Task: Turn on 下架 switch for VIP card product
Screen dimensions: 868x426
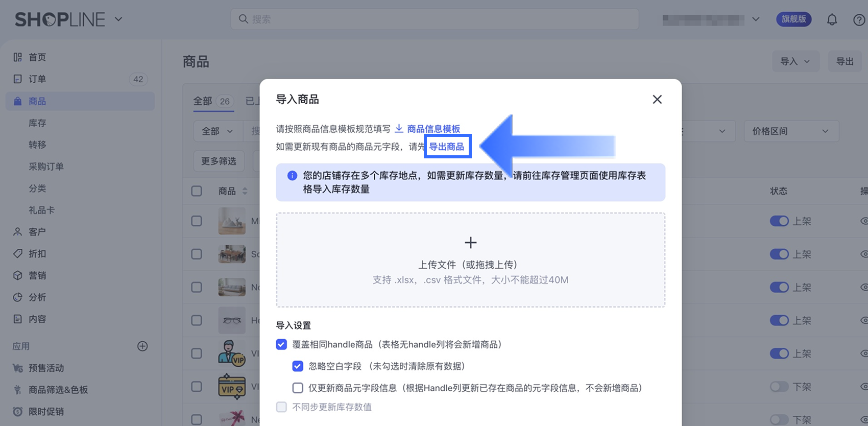Action: pos(779,387)
